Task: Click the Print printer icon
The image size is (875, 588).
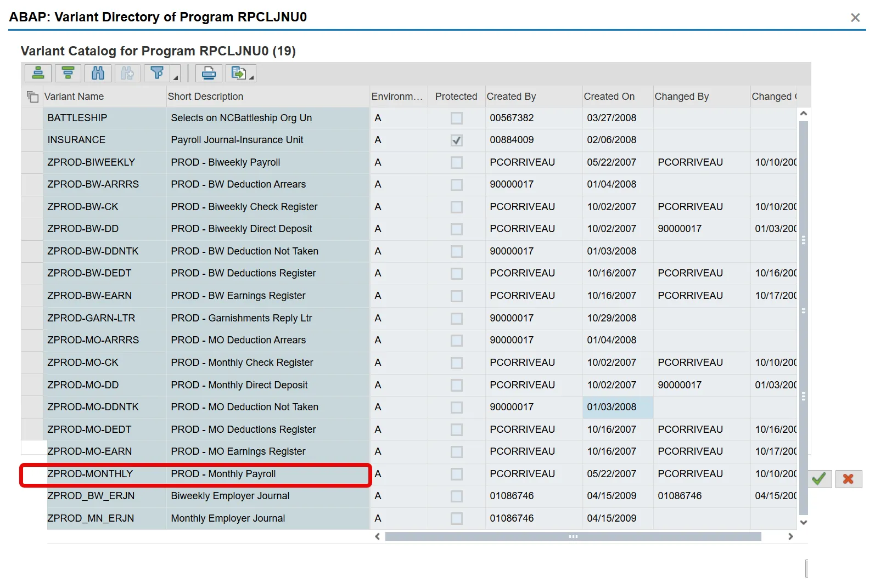Action: 209,73
